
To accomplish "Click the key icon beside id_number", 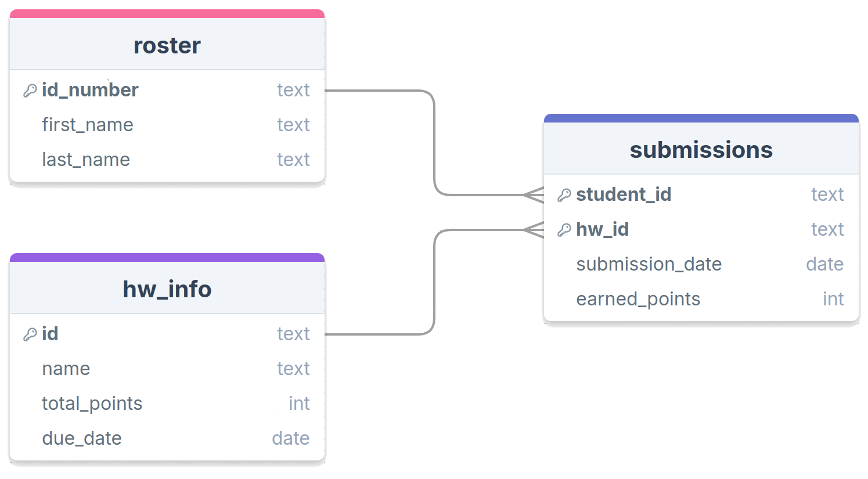I will pos(30,91).
